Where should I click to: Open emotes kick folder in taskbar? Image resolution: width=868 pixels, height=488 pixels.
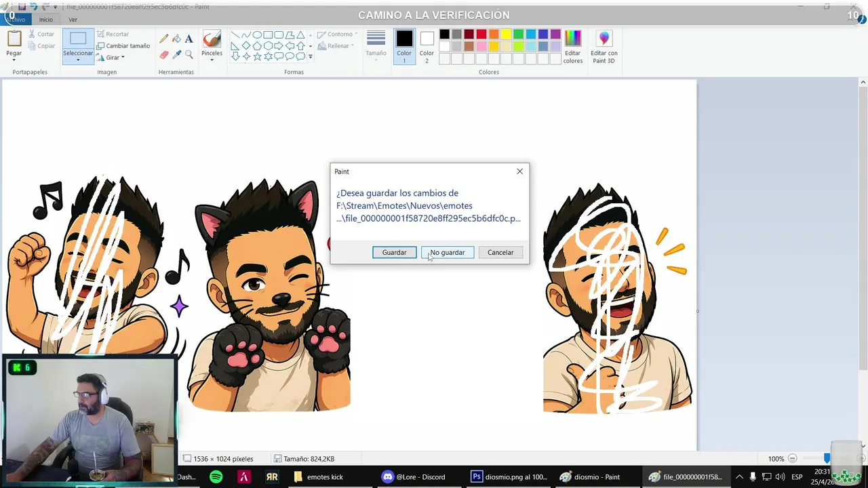318,476
